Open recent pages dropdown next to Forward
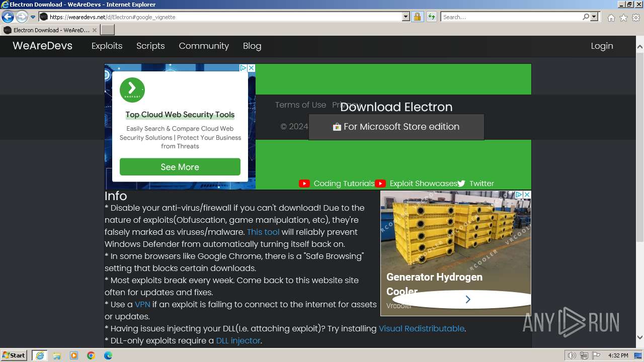 (33, 17)
